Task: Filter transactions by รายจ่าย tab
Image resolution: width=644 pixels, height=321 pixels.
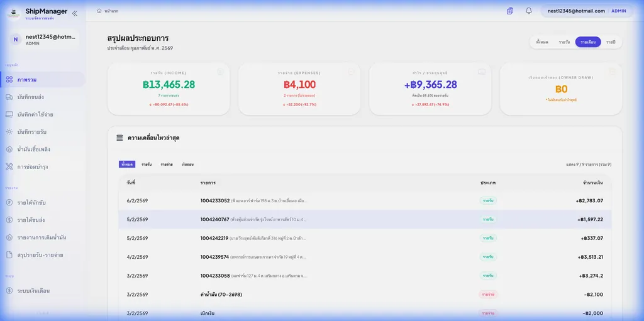Action: coord(167,164)
